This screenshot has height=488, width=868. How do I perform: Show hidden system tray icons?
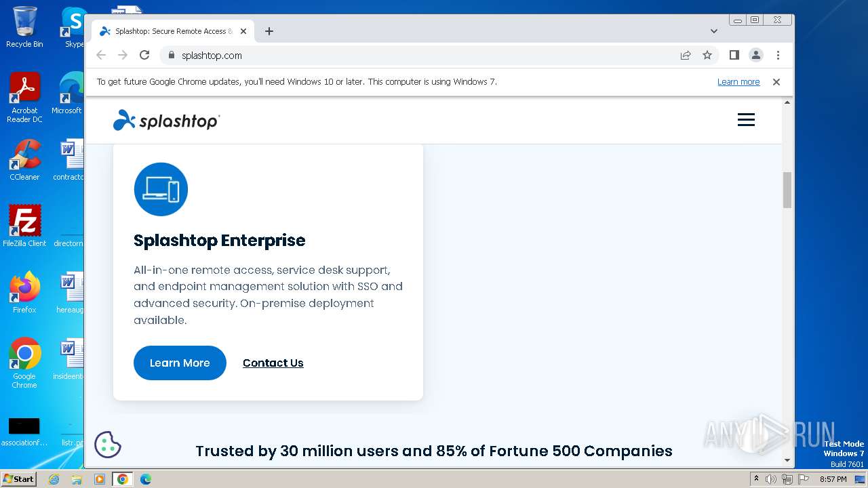click(757, 479)
